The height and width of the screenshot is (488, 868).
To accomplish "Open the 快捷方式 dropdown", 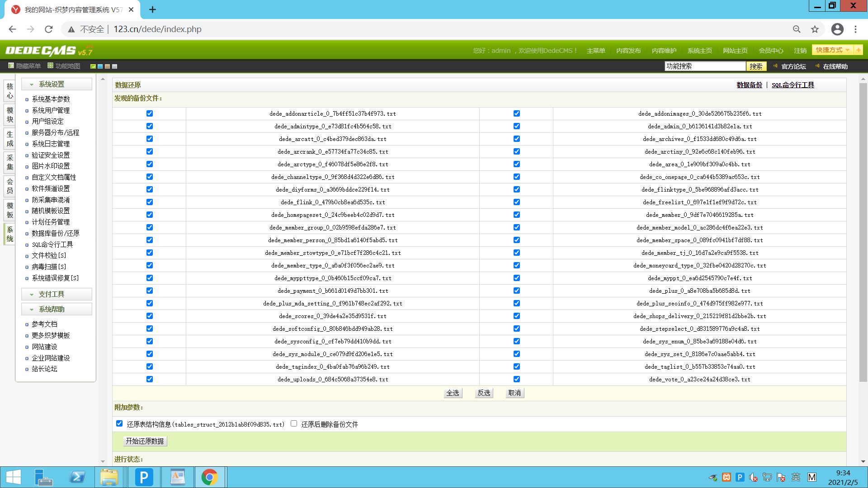I will click(833, 50).
